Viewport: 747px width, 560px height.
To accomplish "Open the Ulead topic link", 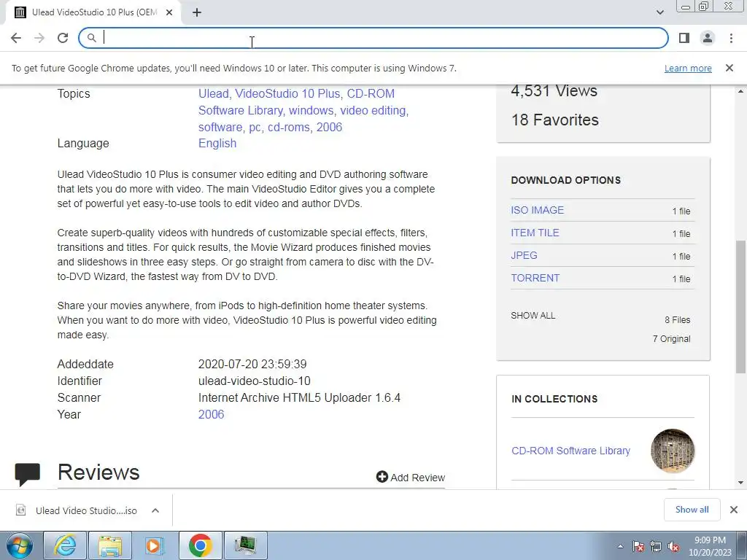I will point(214,93).
